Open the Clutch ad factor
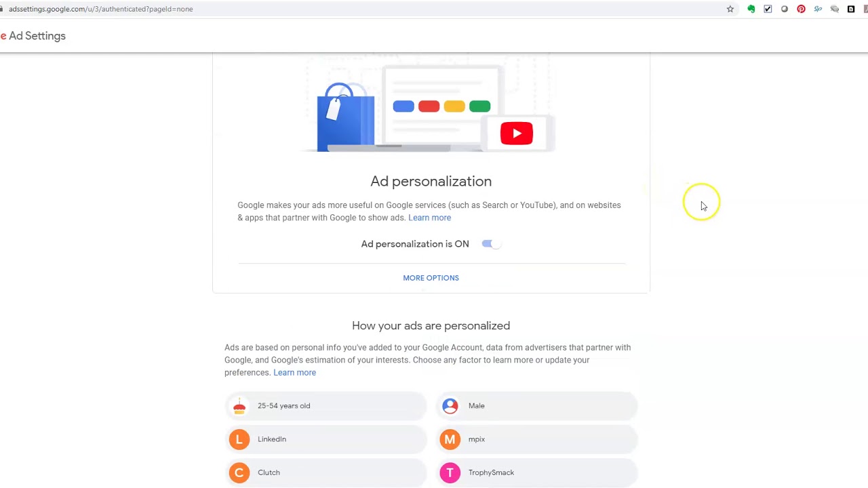The image size is (868, 488). pos(325,472)
